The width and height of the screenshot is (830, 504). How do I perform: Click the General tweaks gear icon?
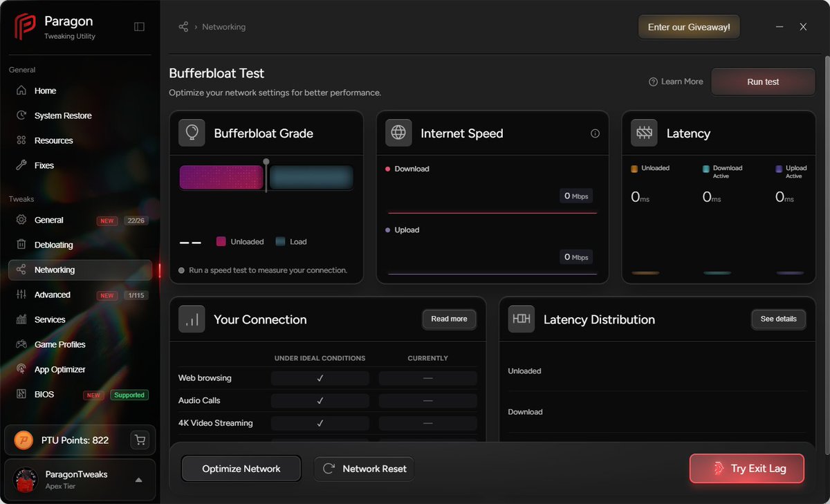point(21,220)
